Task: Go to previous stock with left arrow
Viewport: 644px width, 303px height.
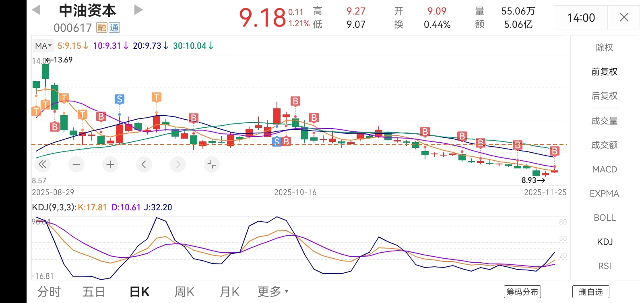Action: click(36, 10)
